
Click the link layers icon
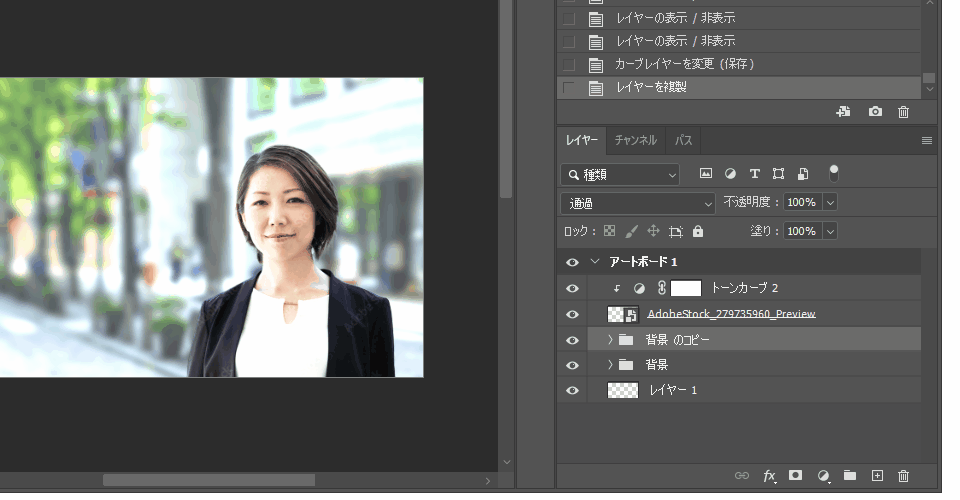pyautogui.click(x=741, y=476)
